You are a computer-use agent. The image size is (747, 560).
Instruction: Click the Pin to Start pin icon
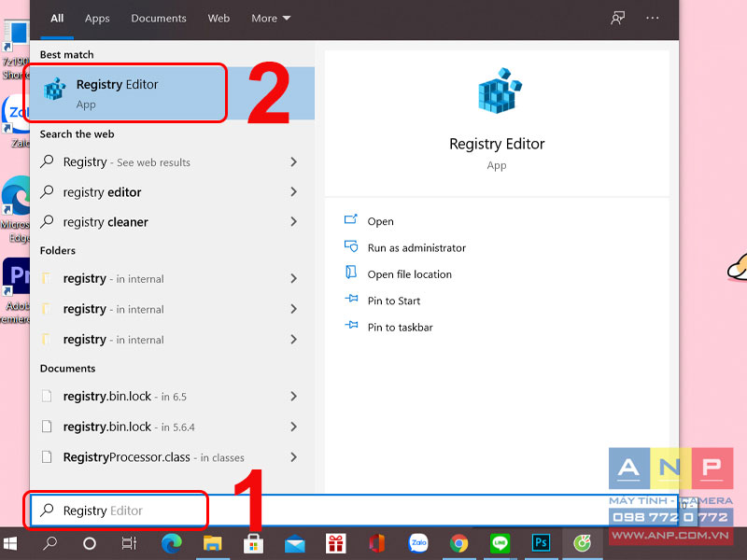pos(351,299)
